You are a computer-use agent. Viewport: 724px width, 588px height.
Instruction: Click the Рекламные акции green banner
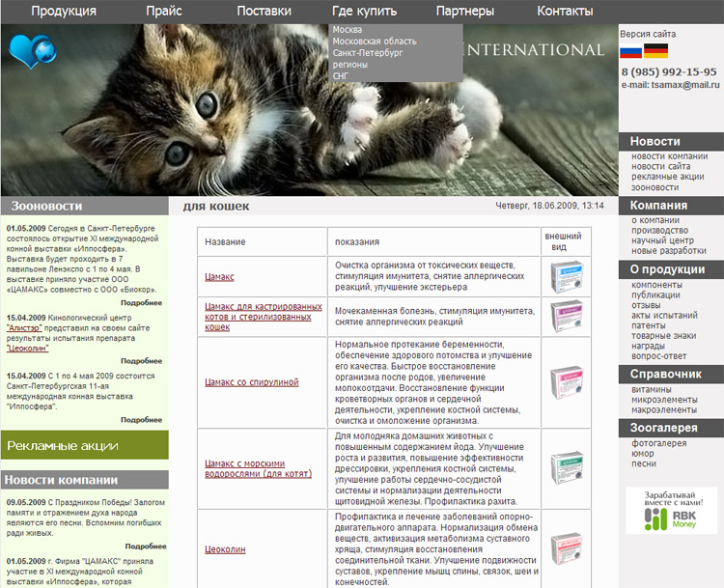click(x=85, y=445)
